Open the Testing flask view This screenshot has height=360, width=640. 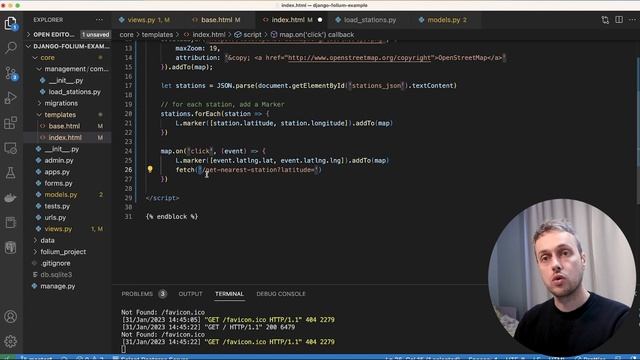[x=11, y=173]
